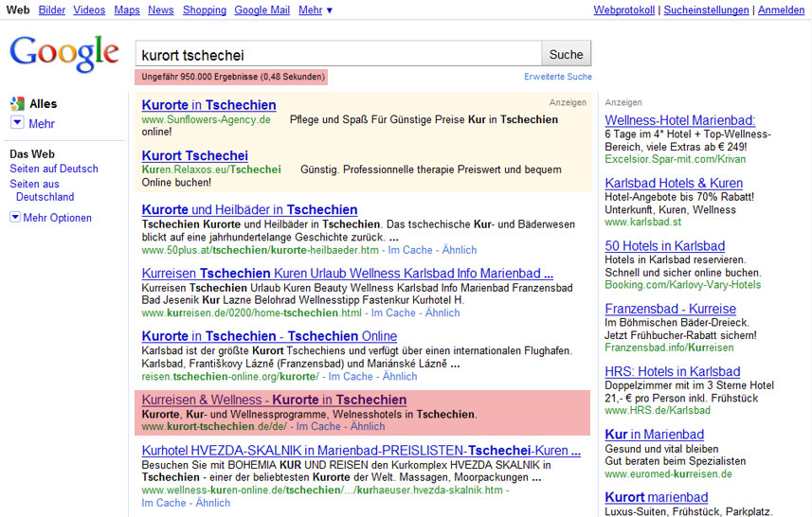Open Shopping in the top navigation
This screenshot has width=812, height=517.
[x=205, y=9]
